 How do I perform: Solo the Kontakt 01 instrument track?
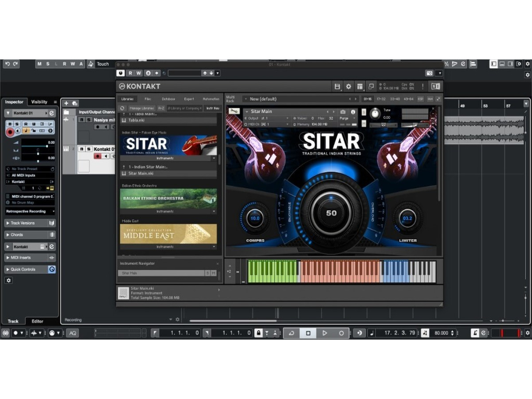(x=89, y=149)
